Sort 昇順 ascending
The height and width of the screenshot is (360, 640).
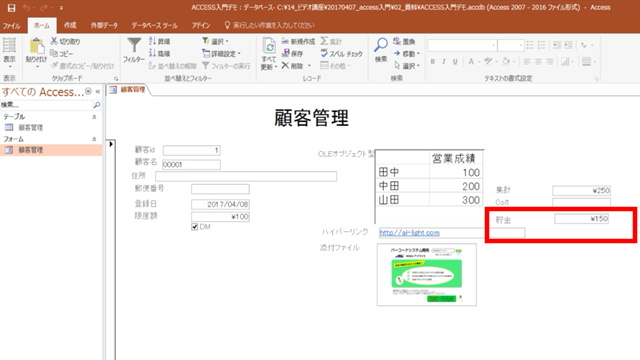(x=160, y=41)
